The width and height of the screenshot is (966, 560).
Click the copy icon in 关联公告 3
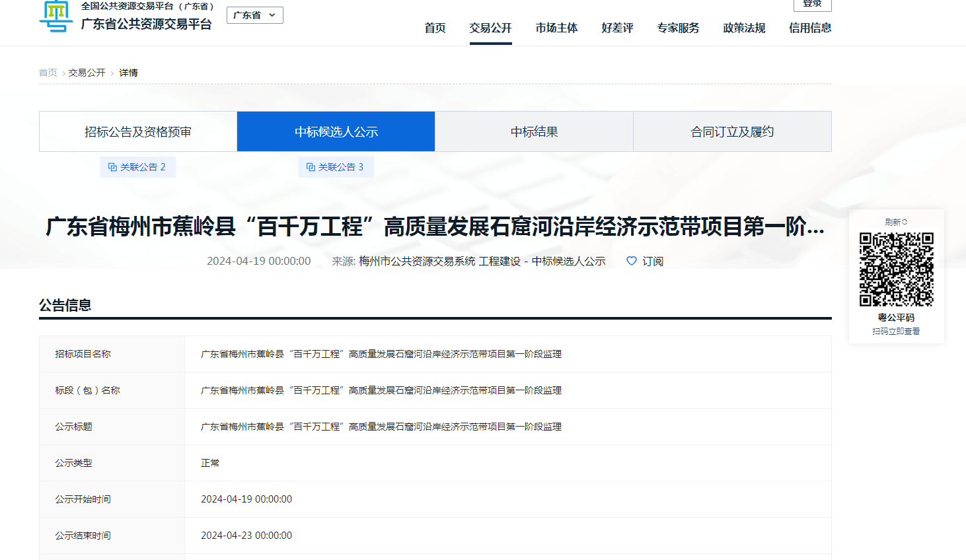point(311,167)
